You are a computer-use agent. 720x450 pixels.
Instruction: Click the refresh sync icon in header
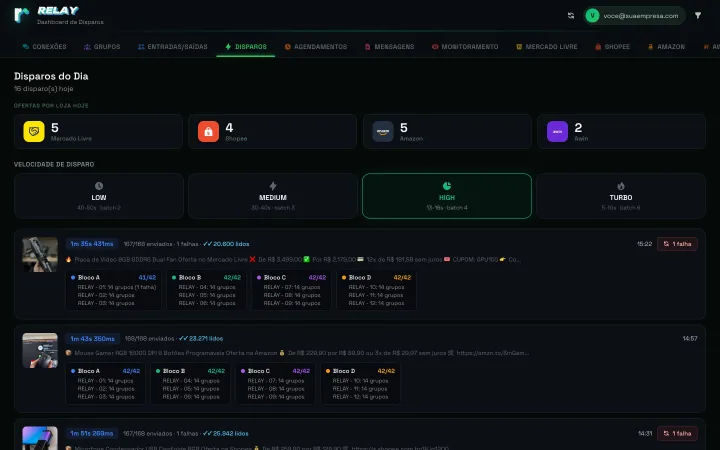pyautogui.click(x=571, y=16)
